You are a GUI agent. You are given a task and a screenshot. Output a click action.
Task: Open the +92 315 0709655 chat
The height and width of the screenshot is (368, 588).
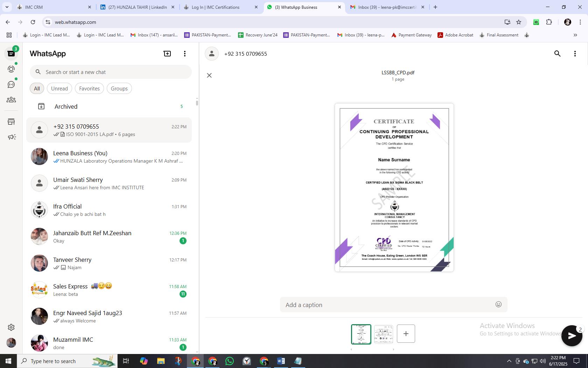pyautogui.click(x=109, y=130)
